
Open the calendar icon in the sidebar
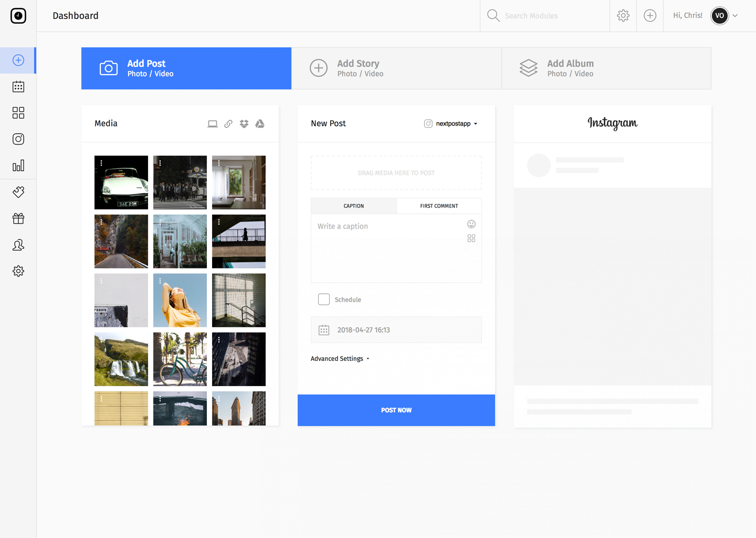[18, 87]
